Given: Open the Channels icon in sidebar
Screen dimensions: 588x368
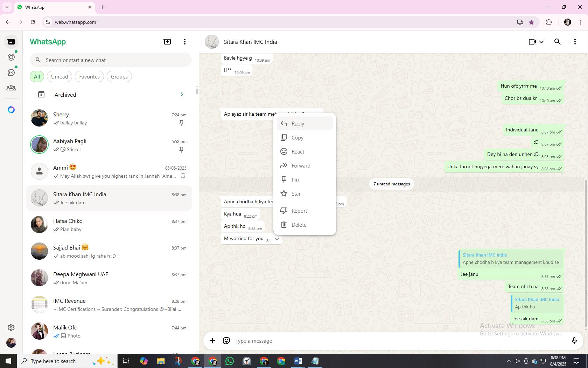Looking at the screenshot, I should pos(11,73).
